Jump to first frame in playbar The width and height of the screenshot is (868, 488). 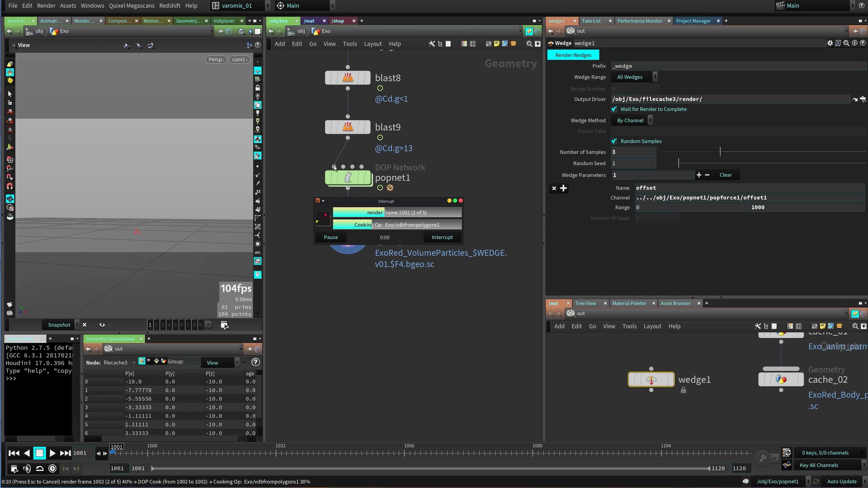click(14, 453)
